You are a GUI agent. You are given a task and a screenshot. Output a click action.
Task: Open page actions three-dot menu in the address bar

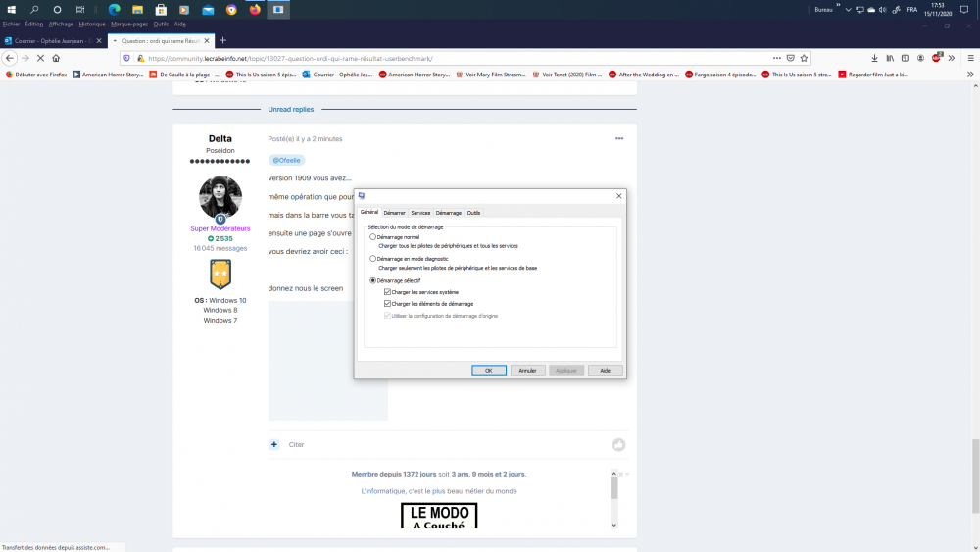[777, 58]
